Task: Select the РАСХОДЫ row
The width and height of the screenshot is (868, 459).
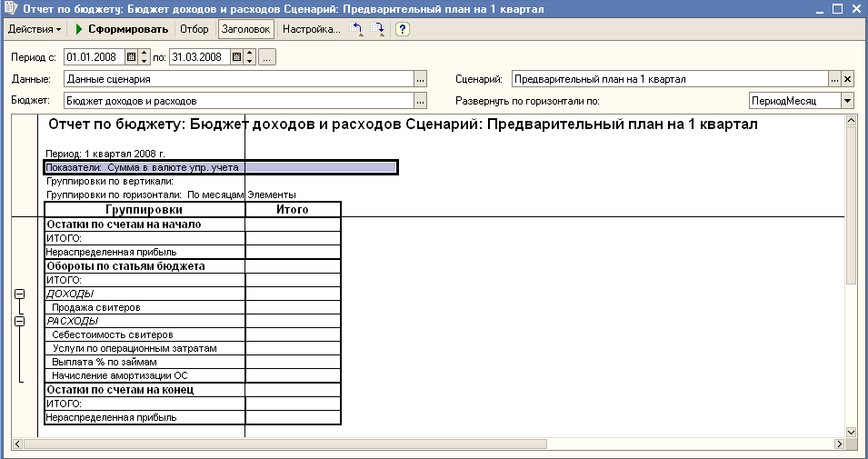Action: [x=193, y=321]
